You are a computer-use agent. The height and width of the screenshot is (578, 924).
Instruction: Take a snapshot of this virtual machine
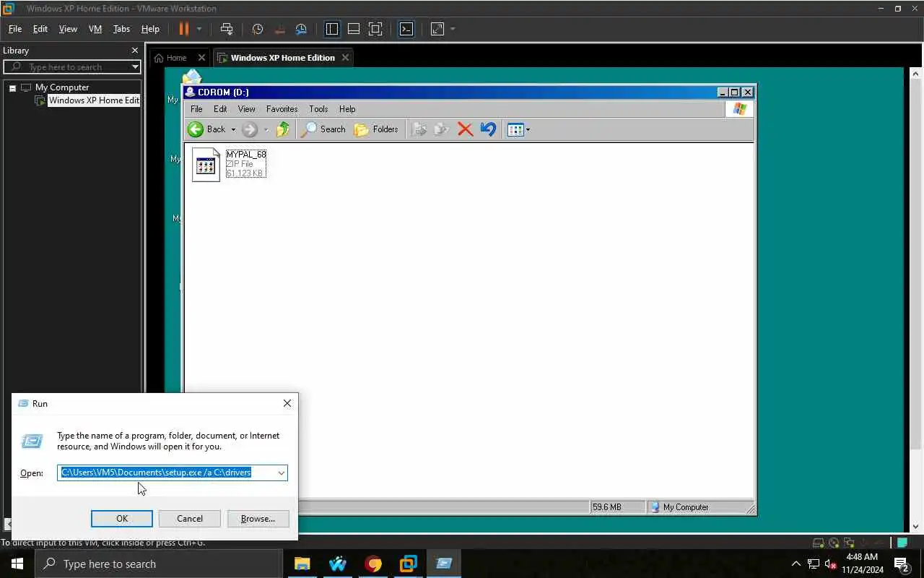click(x=258, y=29)
